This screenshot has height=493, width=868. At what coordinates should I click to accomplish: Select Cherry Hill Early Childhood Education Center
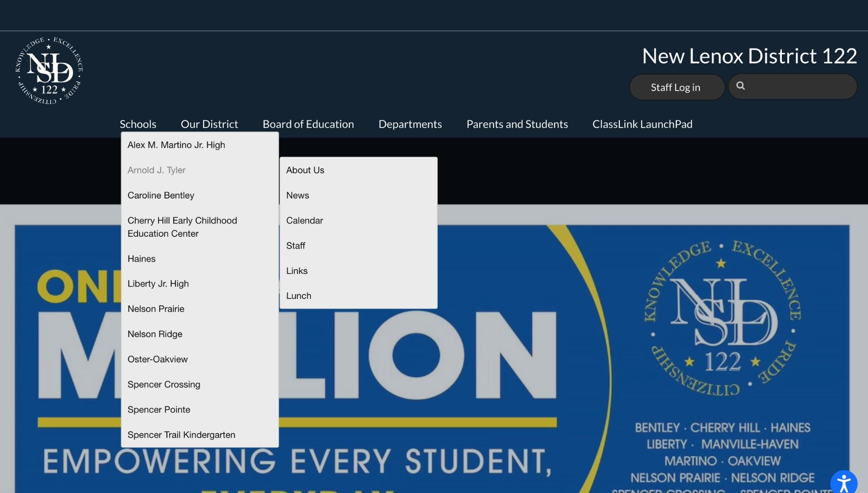pyautogui.click(x=182, y=227)
